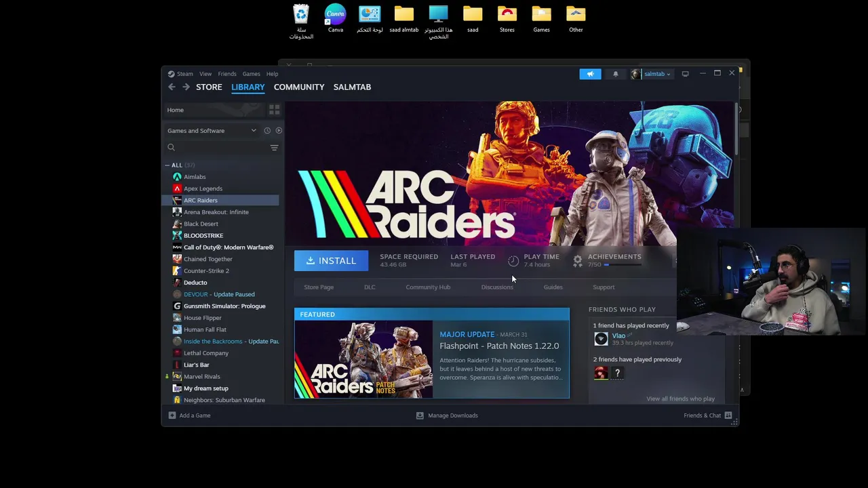Image resolution: width=868 pixels, height=488 pixels.
Task: Switch Steam to Big Picture mode icon
Action: click(x=685, y=74)
